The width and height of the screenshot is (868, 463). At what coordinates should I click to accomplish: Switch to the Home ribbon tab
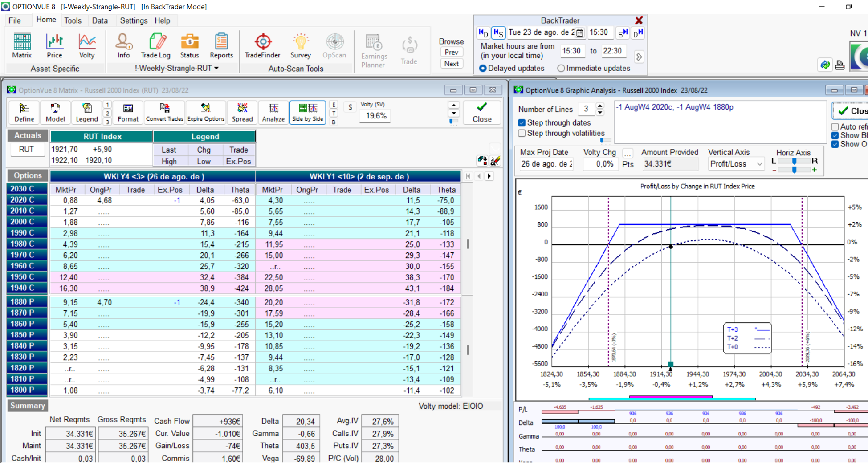[x=46, y=20]
